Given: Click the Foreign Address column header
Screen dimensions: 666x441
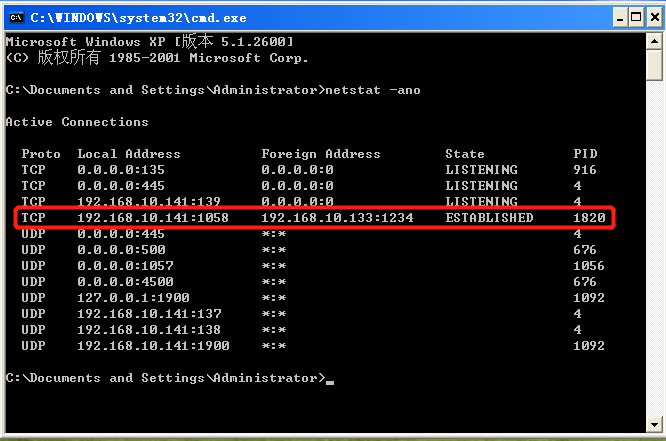Looking at the screenshot, I should coord(321,154).
